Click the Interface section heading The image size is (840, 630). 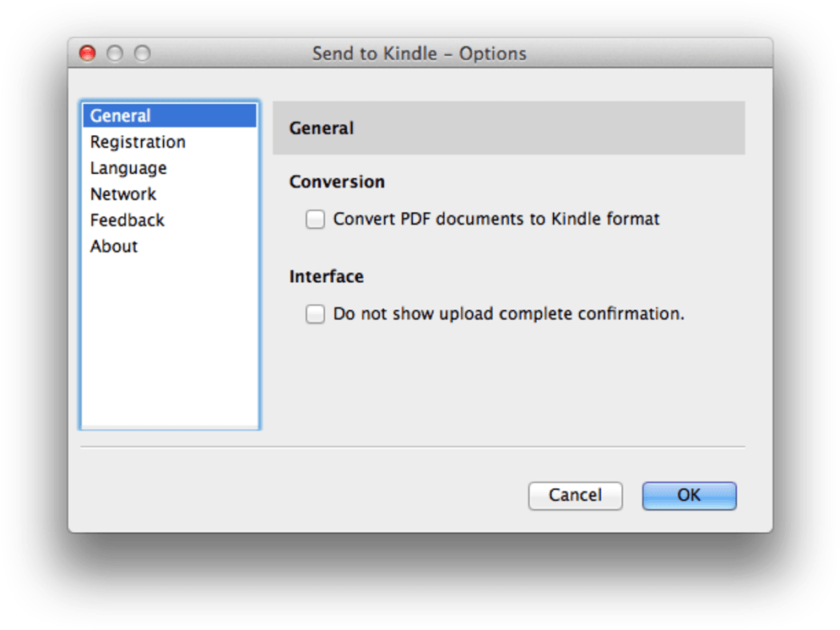326,276
